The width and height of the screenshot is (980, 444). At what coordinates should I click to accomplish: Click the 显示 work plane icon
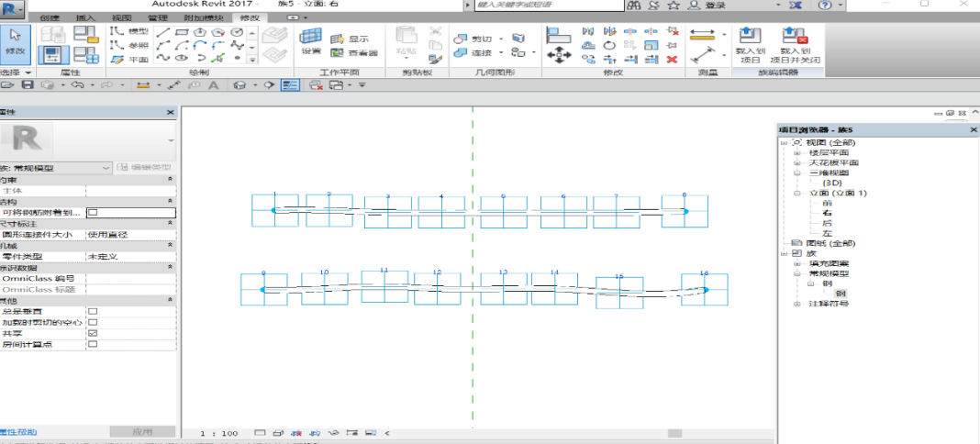click(x=337, y=39)
